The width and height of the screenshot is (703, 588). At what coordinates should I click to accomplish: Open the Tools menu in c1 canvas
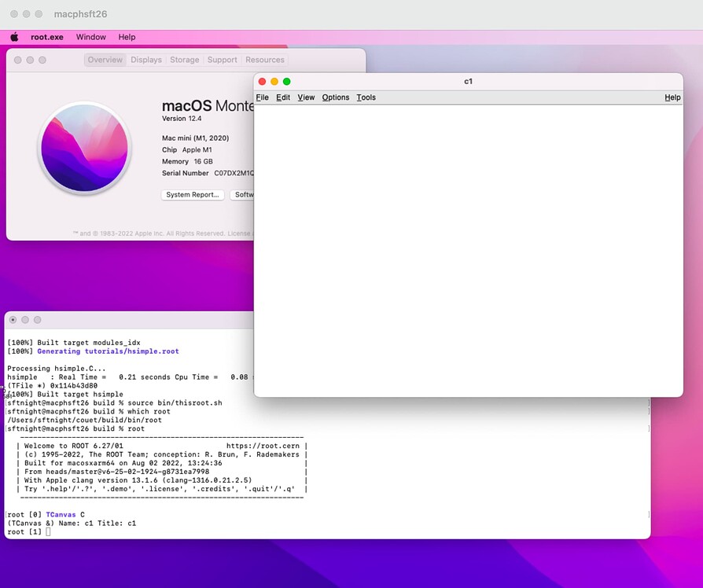click(366, 97)
